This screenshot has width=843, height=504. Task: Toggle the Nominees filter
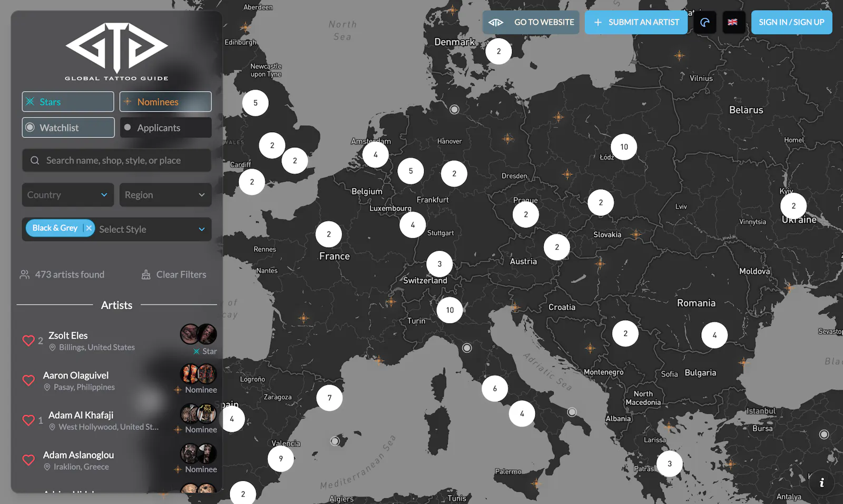[165, 102]
